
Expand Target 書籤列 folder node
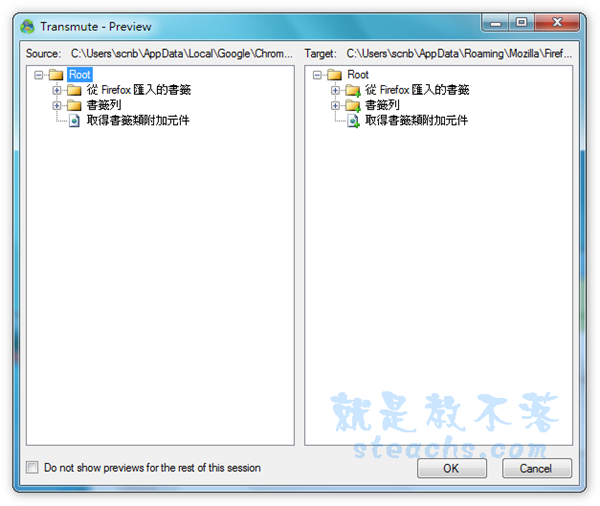tap(335, 105)
